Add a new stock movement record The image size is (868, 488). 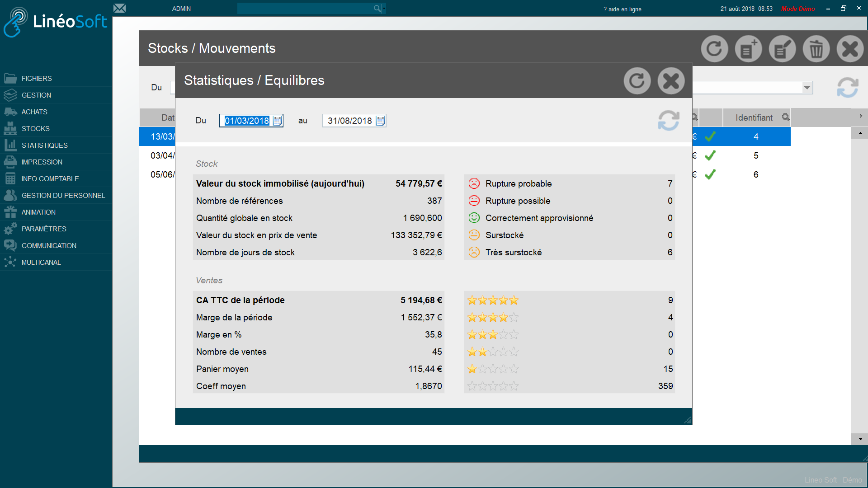[748, 49]
